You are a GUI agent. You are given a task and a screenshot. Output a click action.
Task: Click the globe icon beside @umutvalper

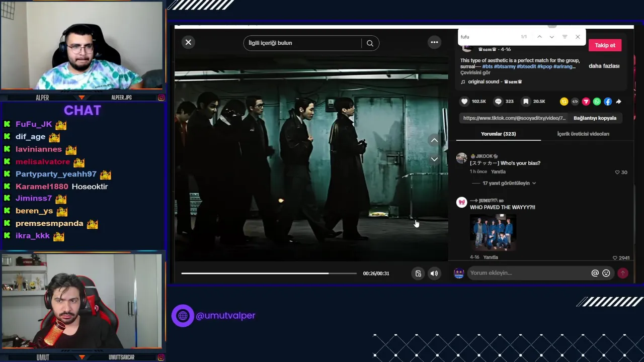tap(183, 316)
